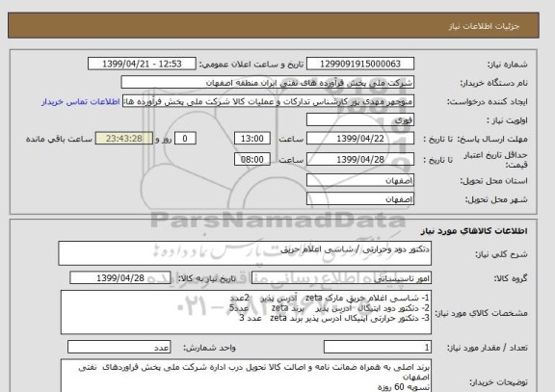Click the label شماره نیاز
The height and width of the screenshot is (392, 555).
tap(508, 64)
